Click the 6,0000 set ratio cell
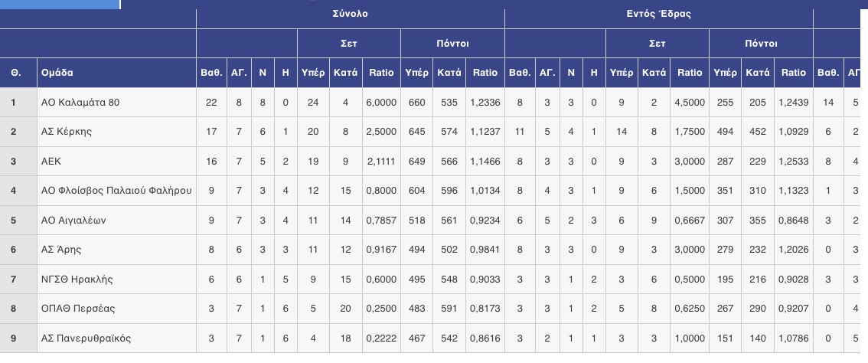 [x=381, y=103]
